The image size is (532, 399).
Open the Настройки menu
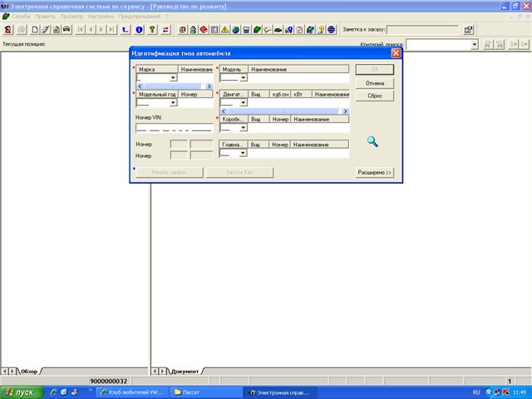click(x=101, y=17)
